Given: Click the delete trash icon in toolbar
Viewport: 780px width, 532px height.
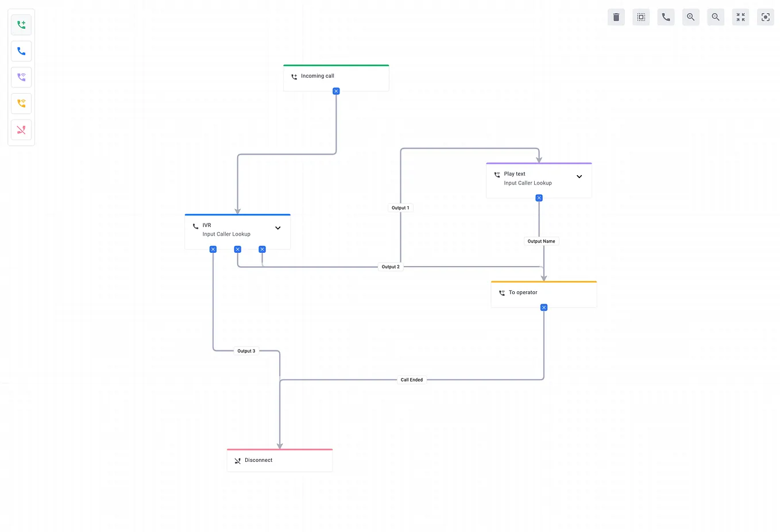Looking at the screenshot, I should pos(616,17).
